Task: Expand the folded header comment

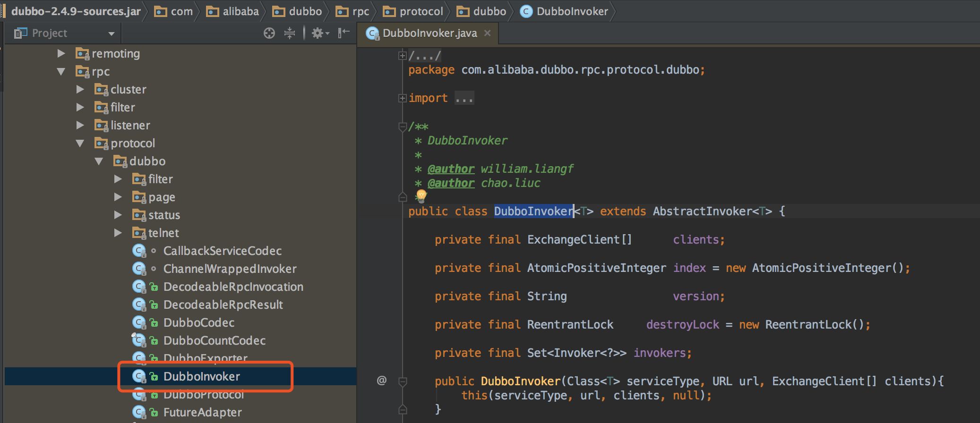Action: (402, 56)
